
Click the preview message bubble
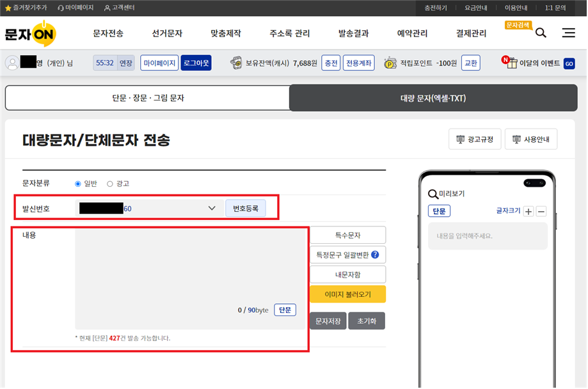(x=488, y=236)
